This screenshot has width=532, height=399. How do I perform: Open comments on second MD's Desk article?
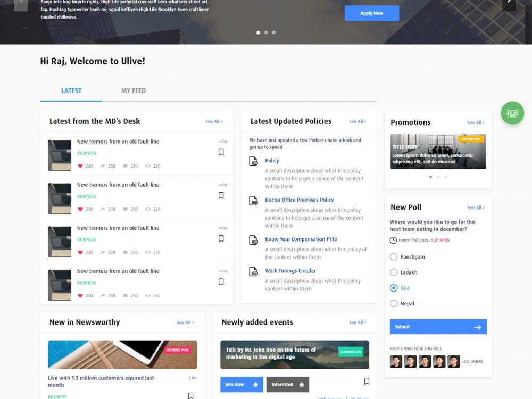click(x=126, y=209)
